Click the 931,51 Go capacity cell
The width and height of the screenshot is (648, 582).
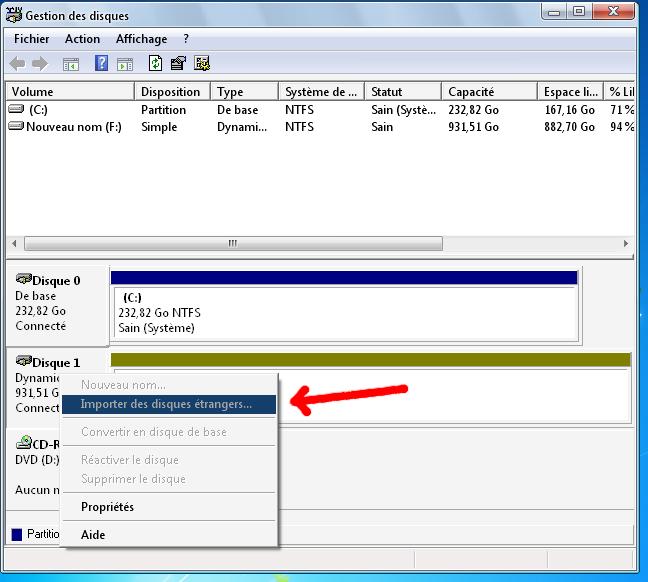(x=474, y=127)
